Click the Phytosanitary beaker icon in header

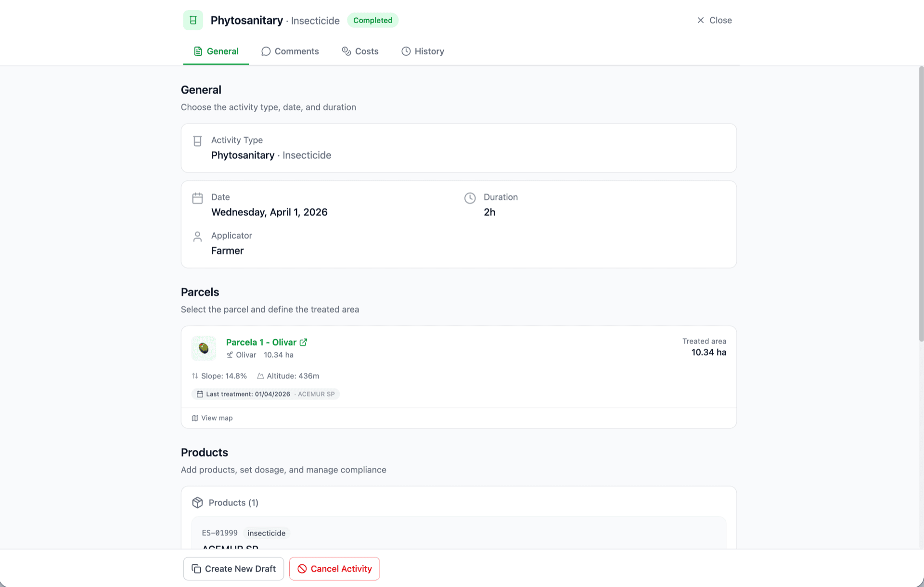click(193, 20)
